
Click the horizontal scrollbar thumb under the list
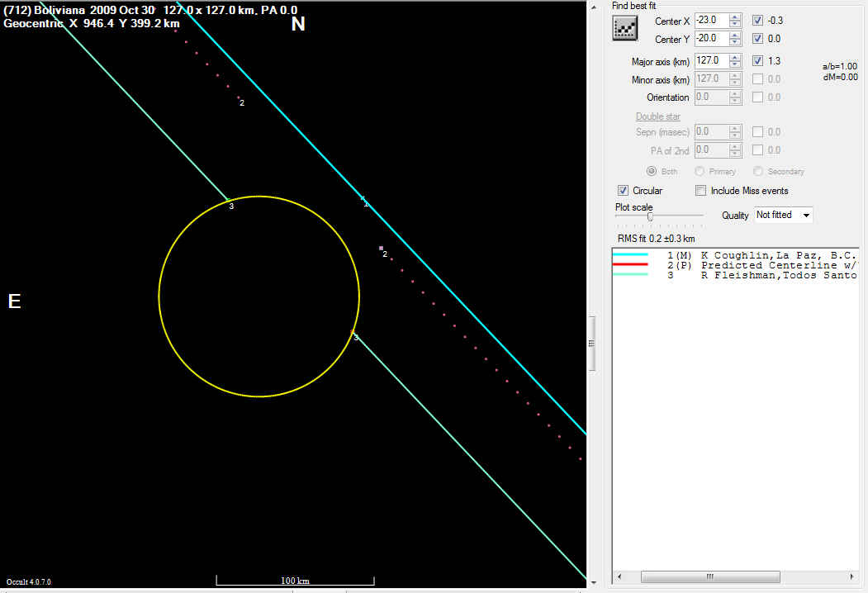click(708, 576)
